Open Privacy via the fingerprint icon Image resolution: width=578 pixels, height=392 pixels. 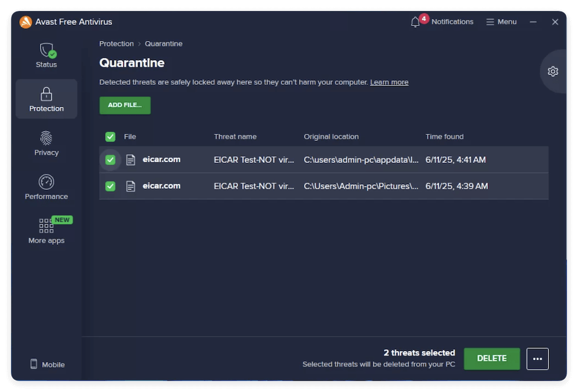pos(46,139)
